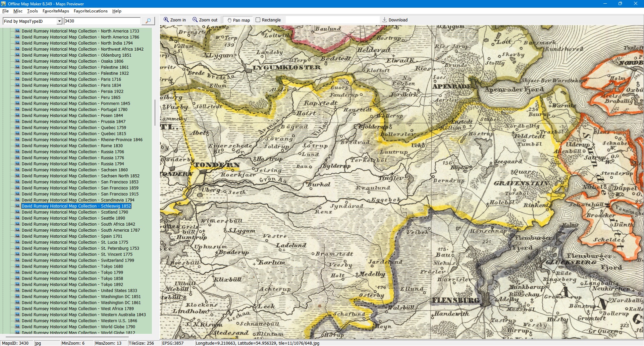The width and height of the screenshot is (644, 346).
Task: Open the Find by MapsTypeID dropdown
Action: pos(59,21)
